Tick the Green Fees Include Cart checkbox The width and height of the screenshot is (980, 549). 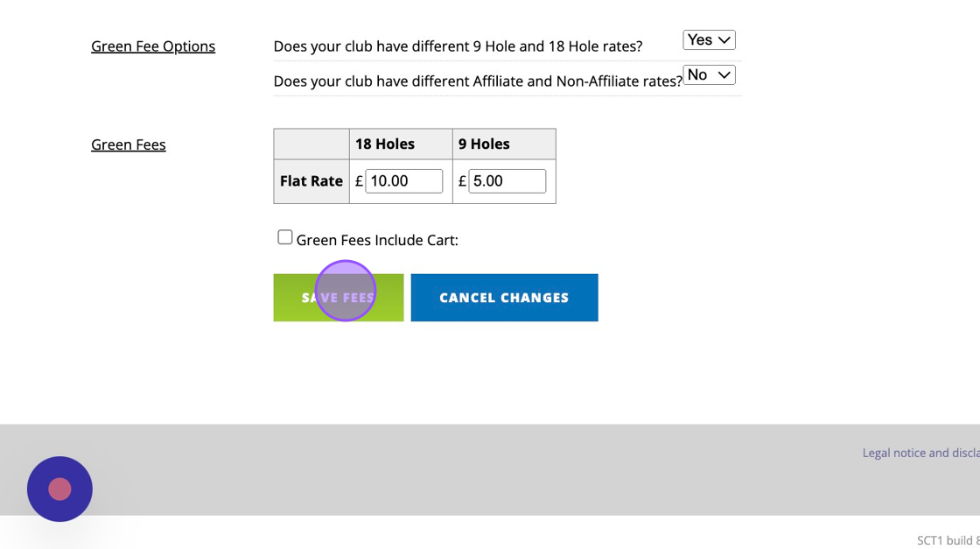(285, 237)
